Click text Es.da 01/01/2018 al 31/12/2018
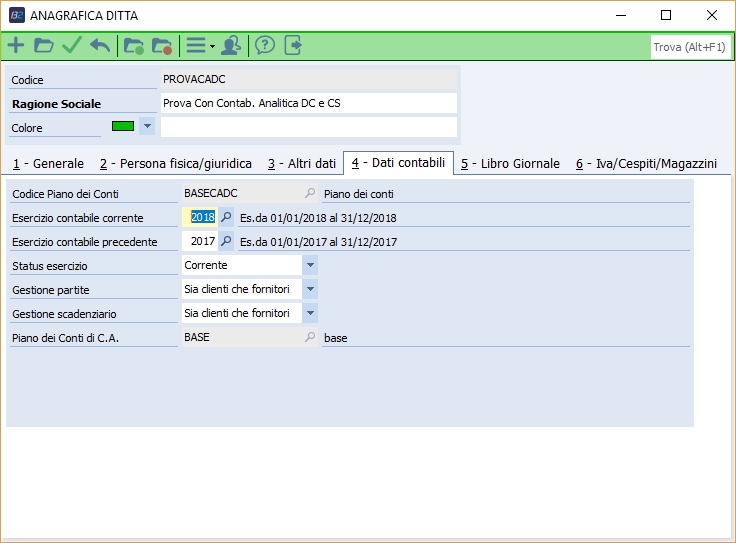Image resolution: width=736 pixels, height=543 pixels. 318,218
